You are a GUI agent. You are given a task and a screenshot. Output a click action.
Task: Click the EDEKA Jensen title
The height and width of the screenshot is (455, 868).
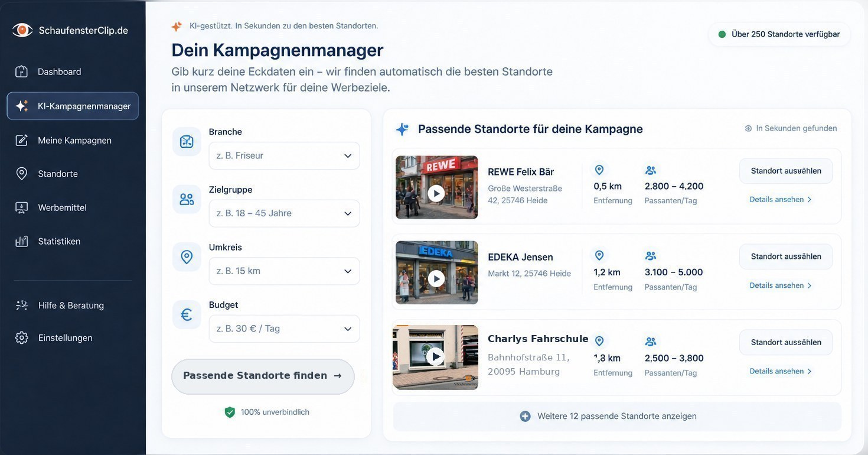[x=520, y=257]
